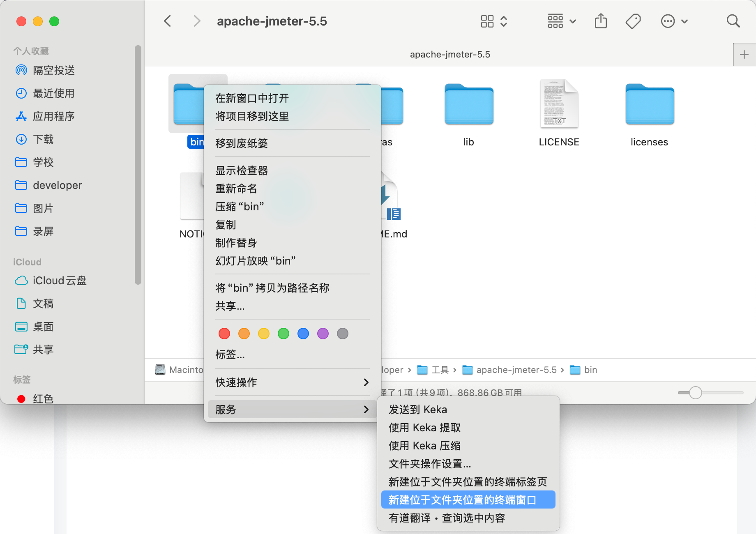Open the 录屏 folder in sidebar
Viewport: 756px width, 534px height.
coord(35,231)
